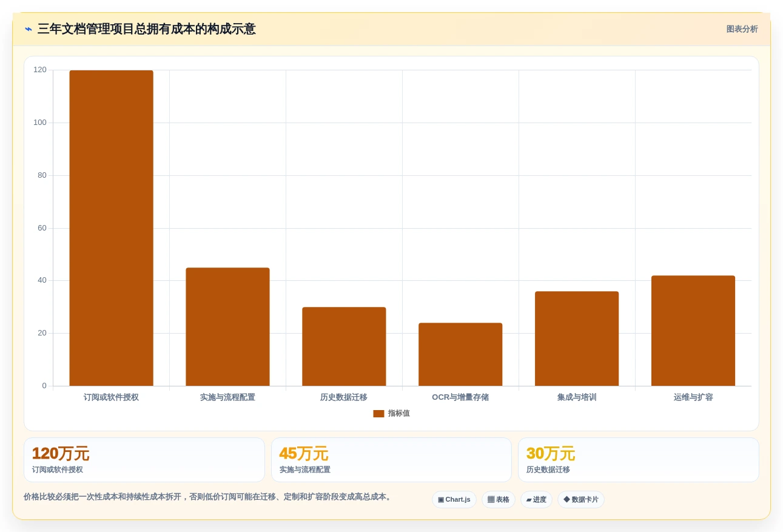This screenshot has height=532, width=783.
Task: Click the 表格 tag chip
Action: [x=499, y=500]
